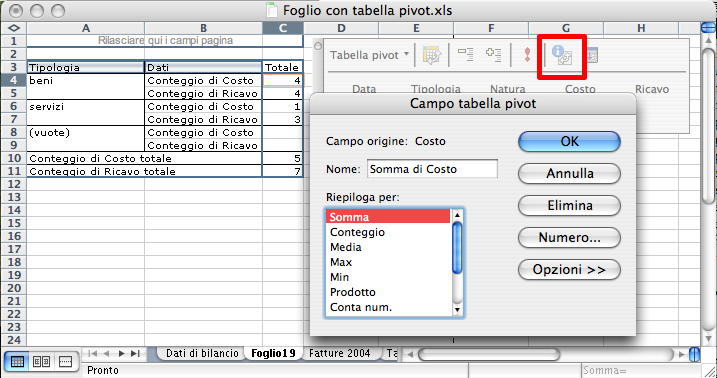Select column B header

pos(203,28)
